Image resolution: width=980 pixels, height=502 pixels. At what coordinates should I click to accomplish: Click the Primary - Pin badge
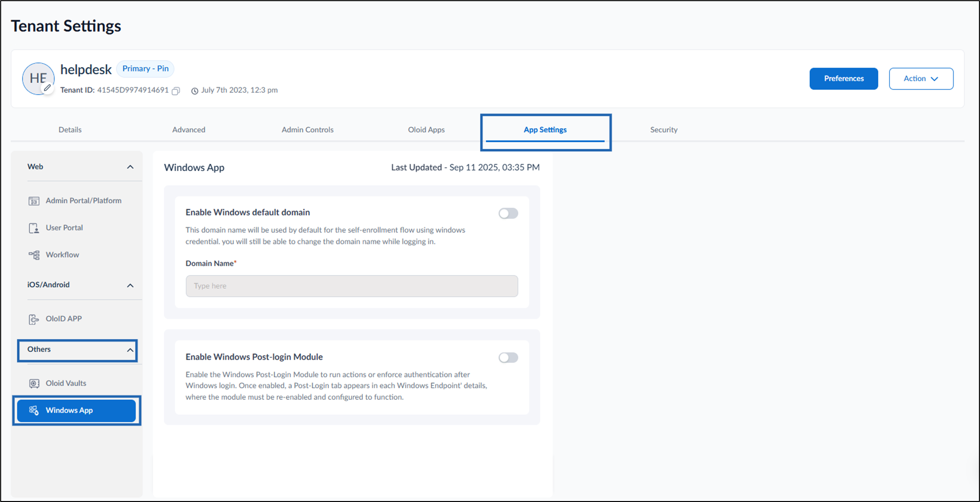point(145,69)
